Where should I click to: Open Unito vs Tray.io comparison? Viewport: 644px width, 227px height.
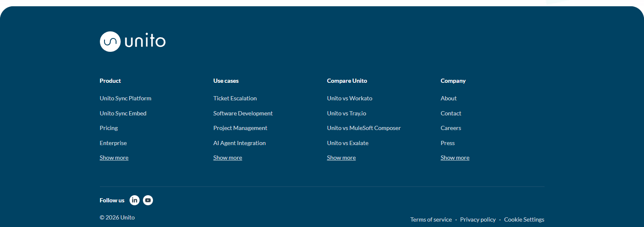(x=346, y=113)
